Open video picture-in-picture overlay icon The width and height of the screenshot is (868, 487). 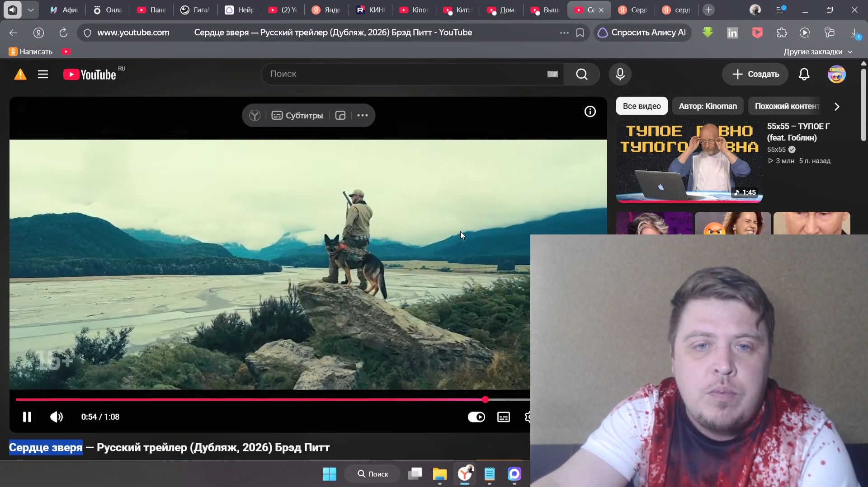[340, 116]
